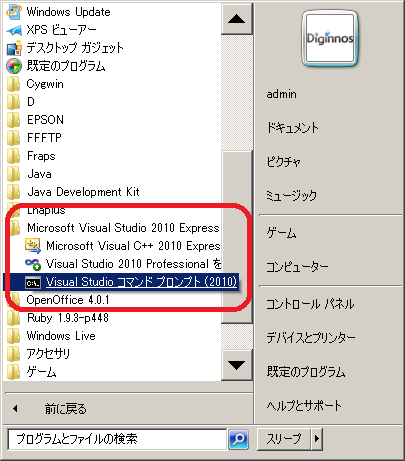Open デスクトップ ガジェット icon

(x=14, y=48)
